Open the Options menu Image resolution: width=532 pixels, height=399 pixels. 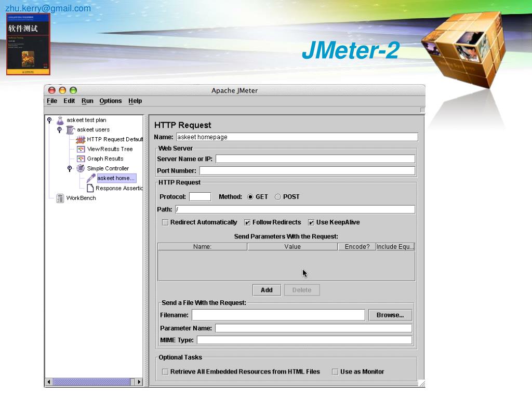point(111,101)
